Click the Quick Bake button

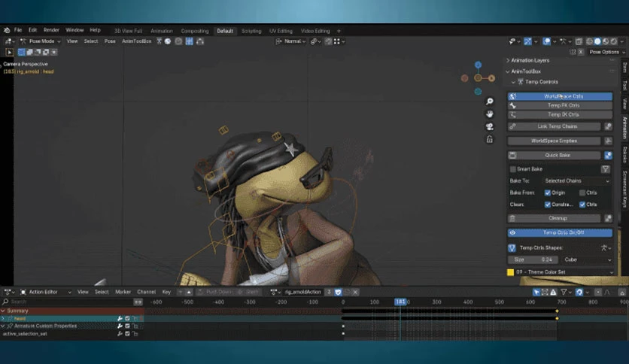click(554, 155)
